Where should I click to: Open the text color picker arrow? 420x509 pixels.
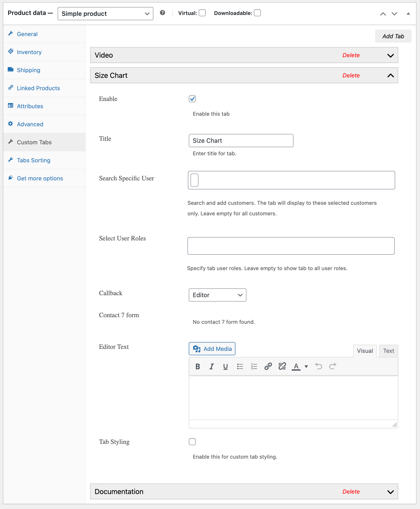pos(306,366)
